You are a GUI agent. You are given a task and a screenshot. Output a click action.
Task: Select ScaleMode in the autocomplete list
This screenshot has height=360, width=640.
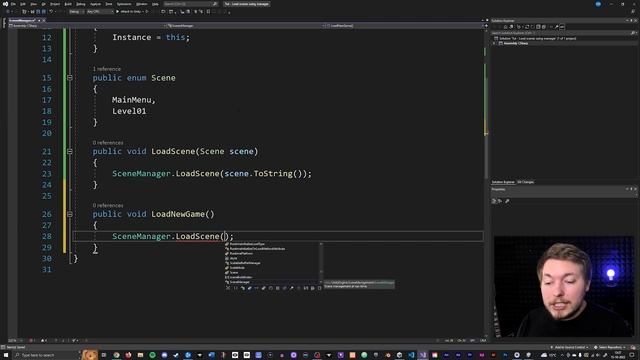[272, 268]
